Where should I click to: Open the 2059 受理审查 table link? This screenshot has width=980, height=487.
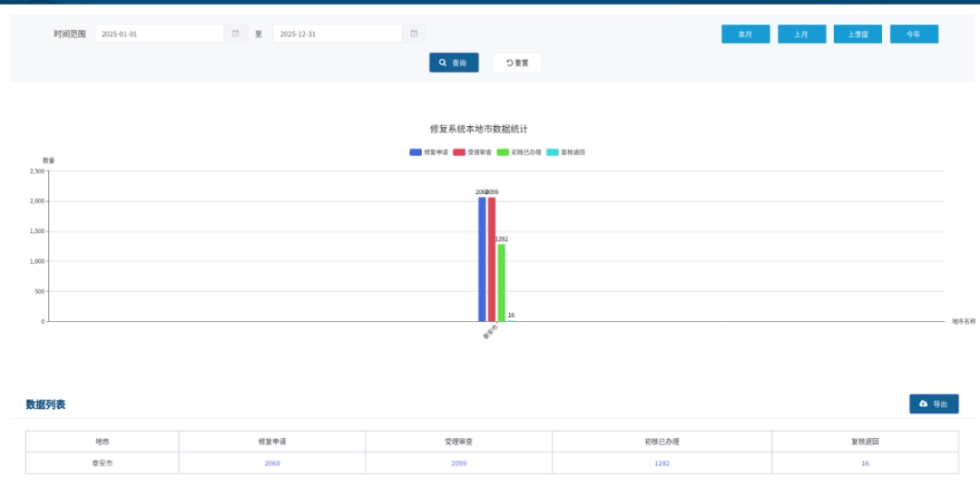(459, 463)
